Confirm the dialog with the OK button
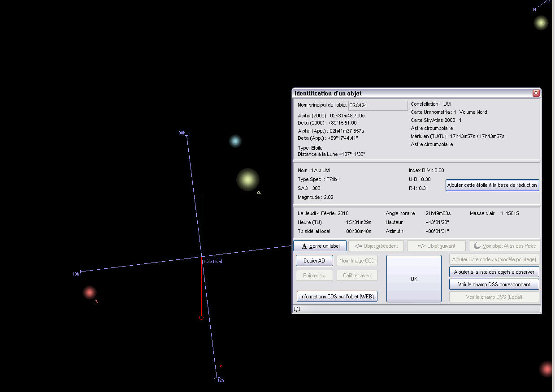The width and height of the screenshot is (555, 392). pos(414,279)
